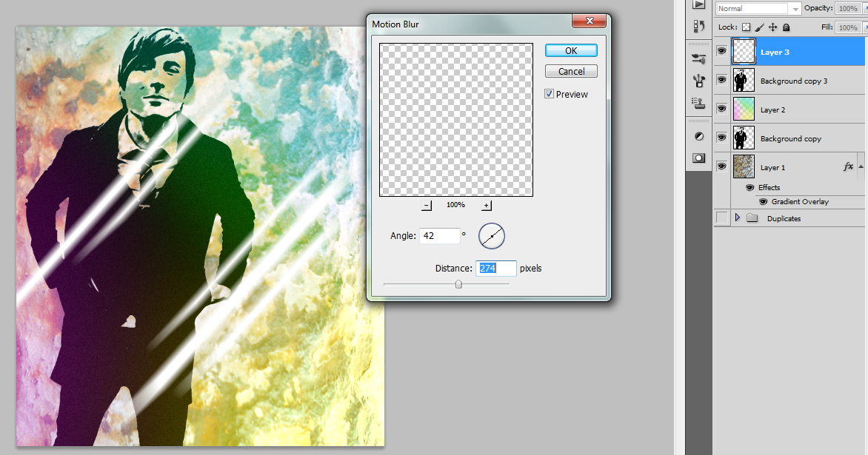Select Background copy thumbnail
The image size is (868, 455).
pyautogui.click(x=744, y=138)
